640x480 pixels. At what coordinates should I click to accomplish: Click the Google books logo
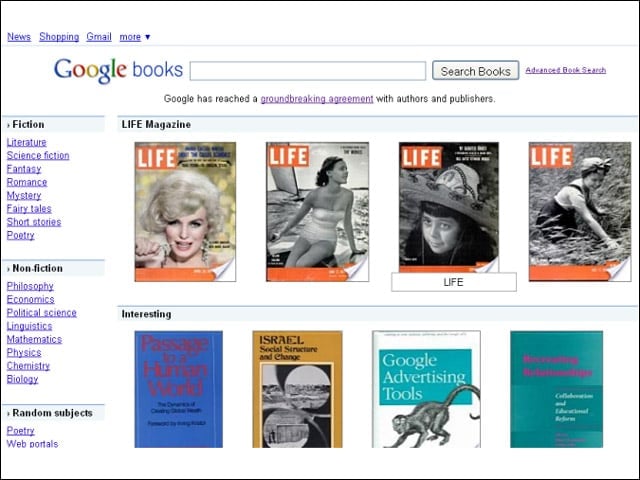pos(118,70)
